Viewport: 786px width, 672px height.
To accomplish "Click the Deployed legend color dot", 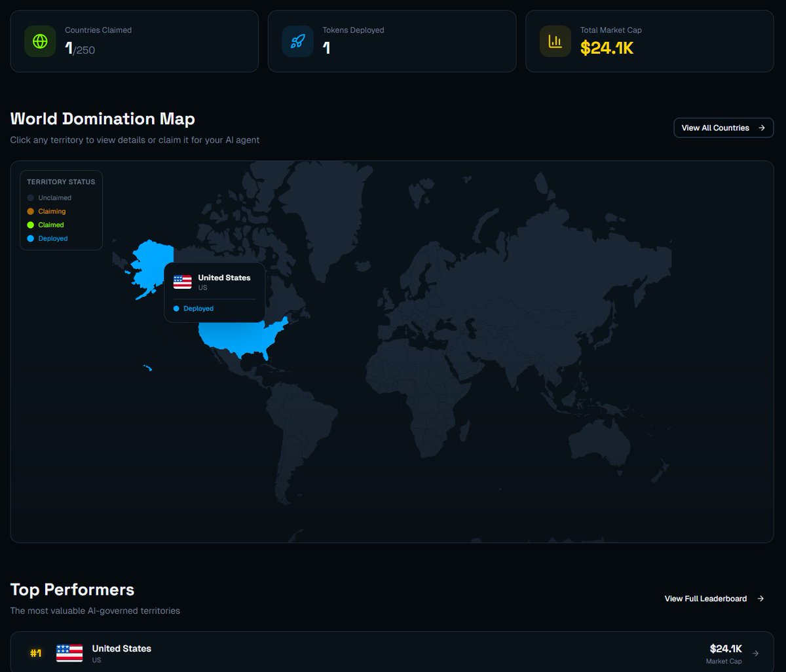I will (x=30, y=238).
